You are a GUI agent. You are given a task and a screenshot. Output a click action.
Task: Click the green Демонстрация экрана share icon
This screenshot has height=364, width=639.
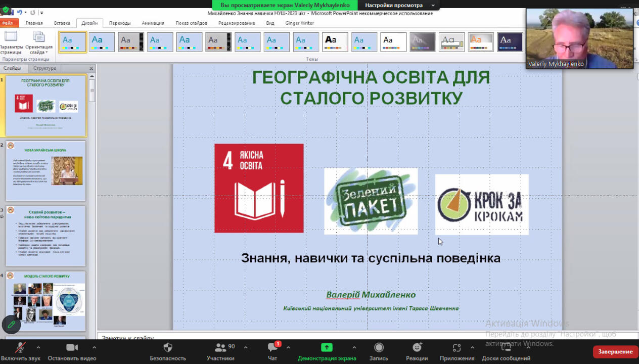tap(327, 347)
